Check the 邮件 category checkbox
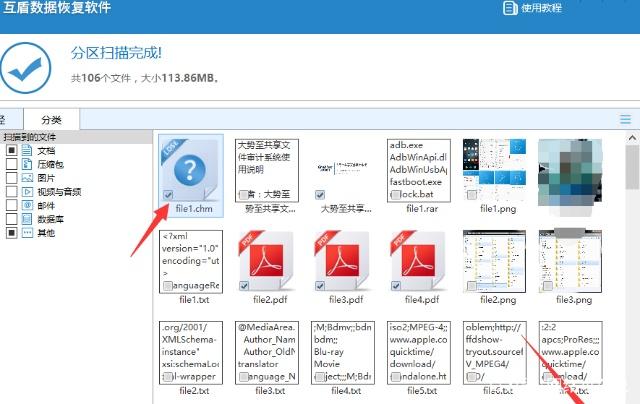 click(x=12, y=205)
